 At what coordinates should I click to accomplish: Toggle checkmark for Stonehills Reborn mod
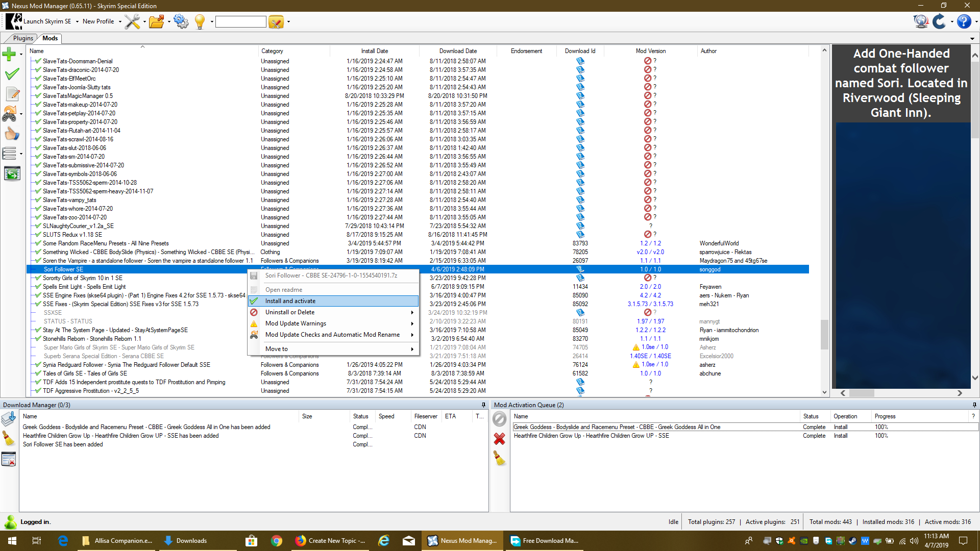tap(38, 339)
